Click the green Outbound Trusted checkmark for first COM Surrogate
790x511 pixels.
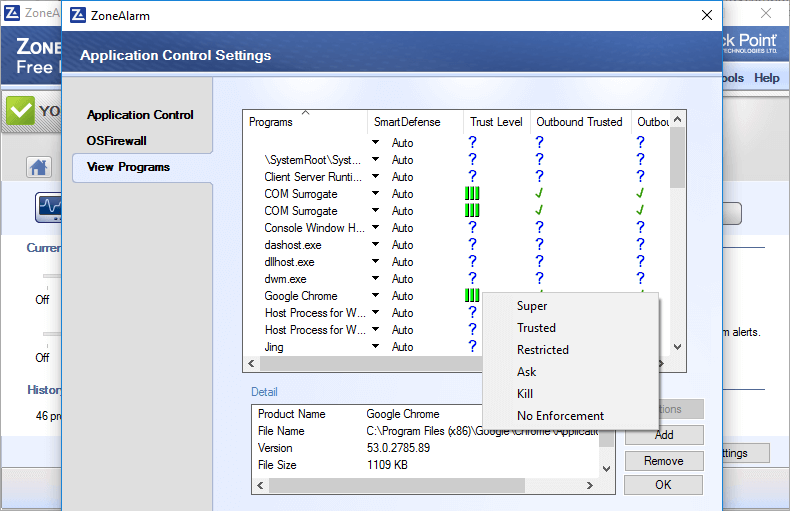point(539,194)
